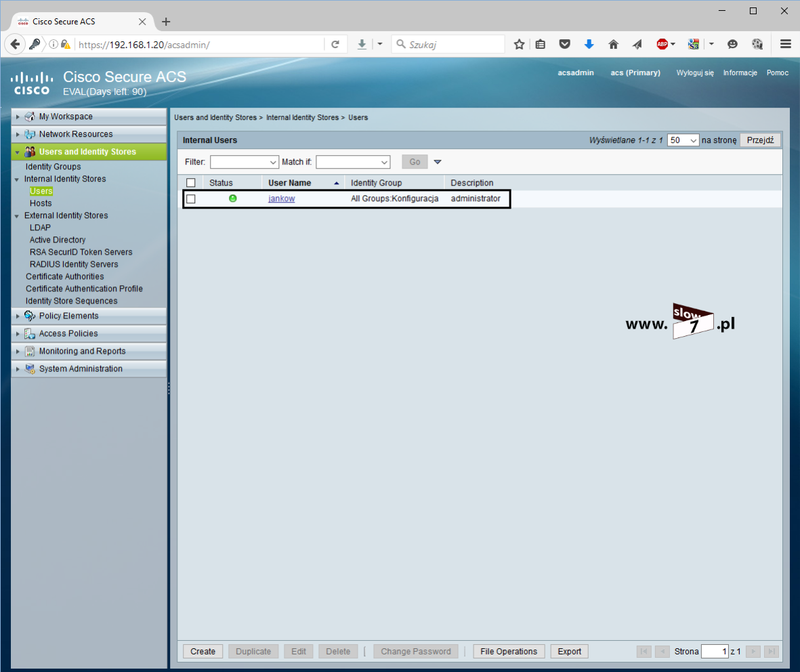Open RADIUS Identity Servers in sidebar
This screenshot has width=800, height=672.
tap(74, 264)
